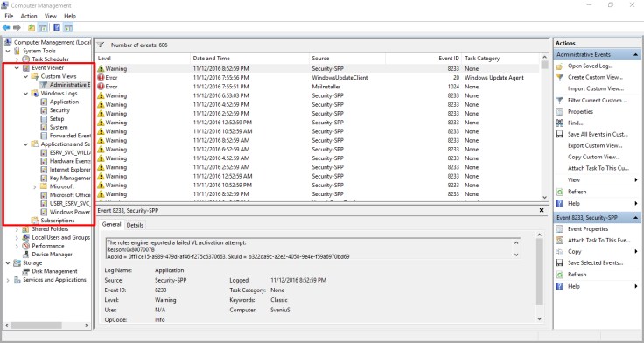Expand the Shared Folders node
This screenshot has width=644, height=343.
[17, 228]
